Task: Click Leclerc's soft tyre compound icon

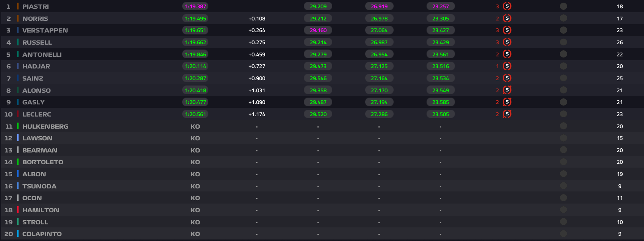Action: tap(507, 114)
